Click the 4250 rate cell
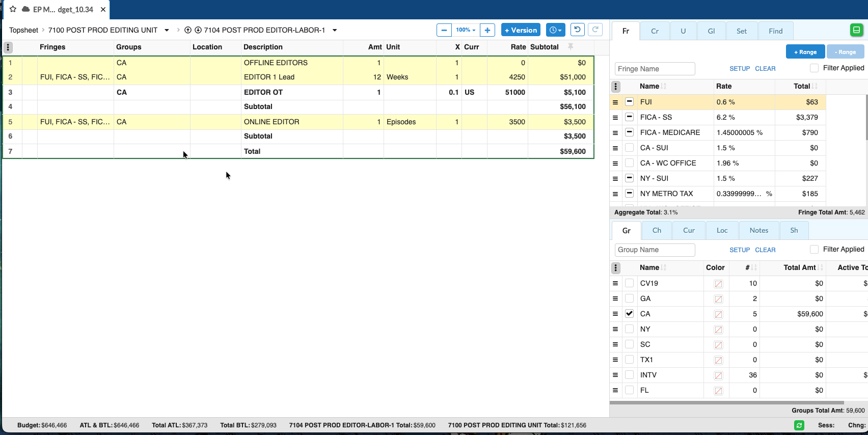The image size is (868, 435). pyautogui.click(x=507, y=77)
